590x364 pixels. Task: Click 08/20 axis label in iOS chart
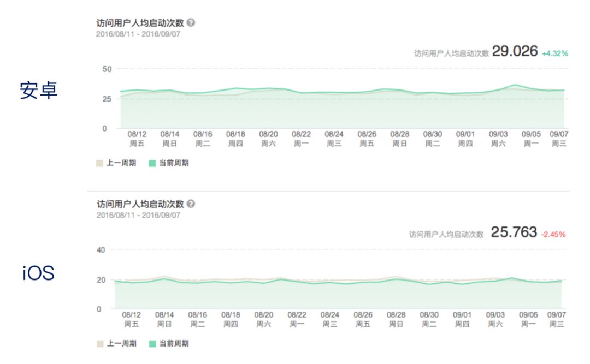point(264,315)
